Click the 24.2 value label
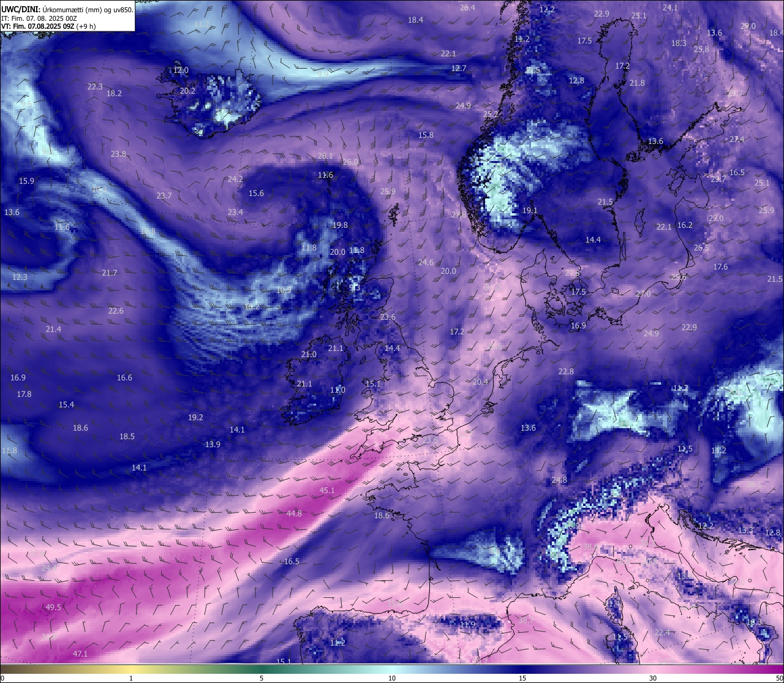Image resolution: width=784 pixels, height=683 pixels. click(235, 179)
